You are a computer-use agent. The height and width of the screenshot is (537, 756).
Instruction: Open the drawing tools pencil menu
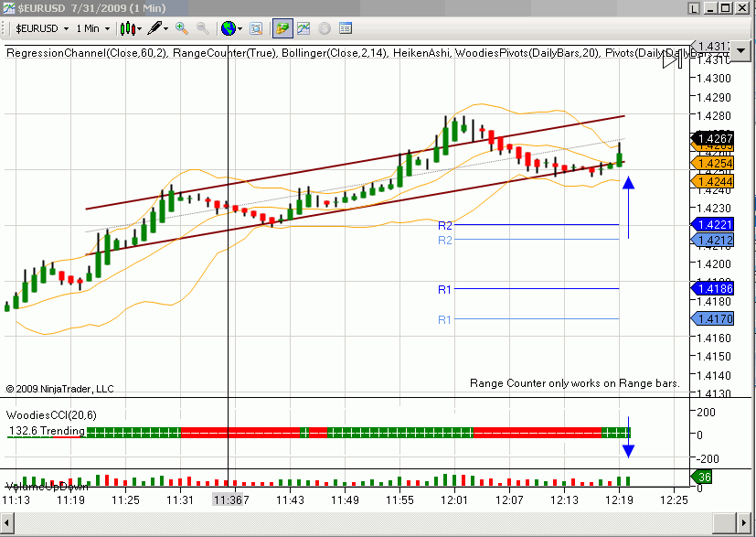157,28
